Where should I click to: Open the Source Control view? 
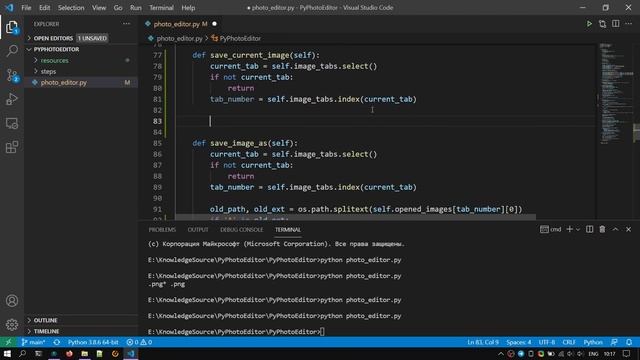tap(12, 75)
